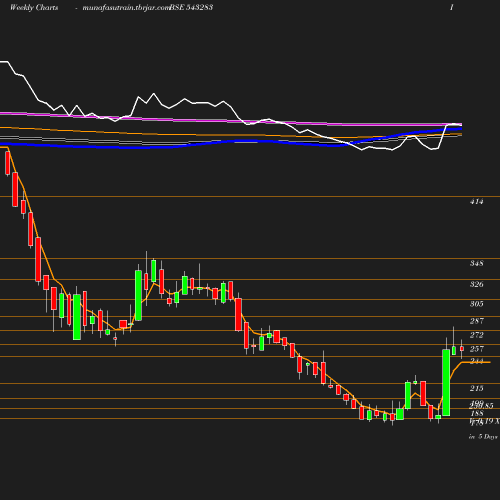Click the 'Weekly Charts' title text
This screenshot has width=500, height=500.
click(x=34, y=7)
